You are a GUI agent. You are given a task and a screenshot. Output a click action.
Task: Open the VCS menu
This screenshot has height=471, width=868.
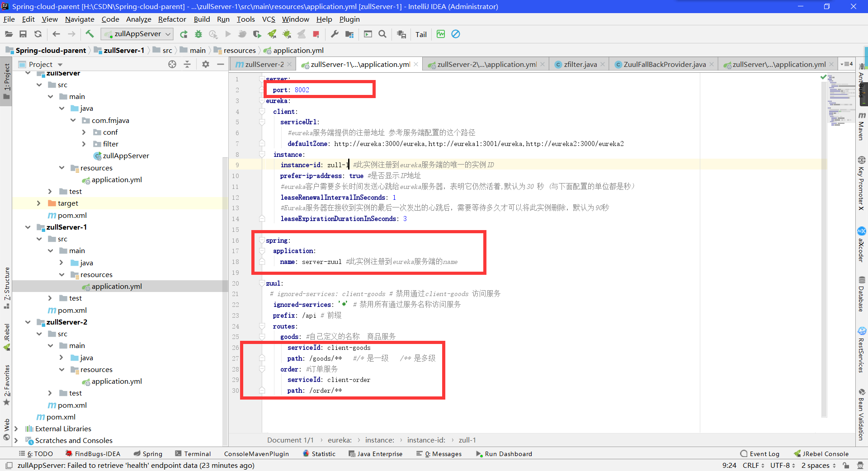point(269,19)
